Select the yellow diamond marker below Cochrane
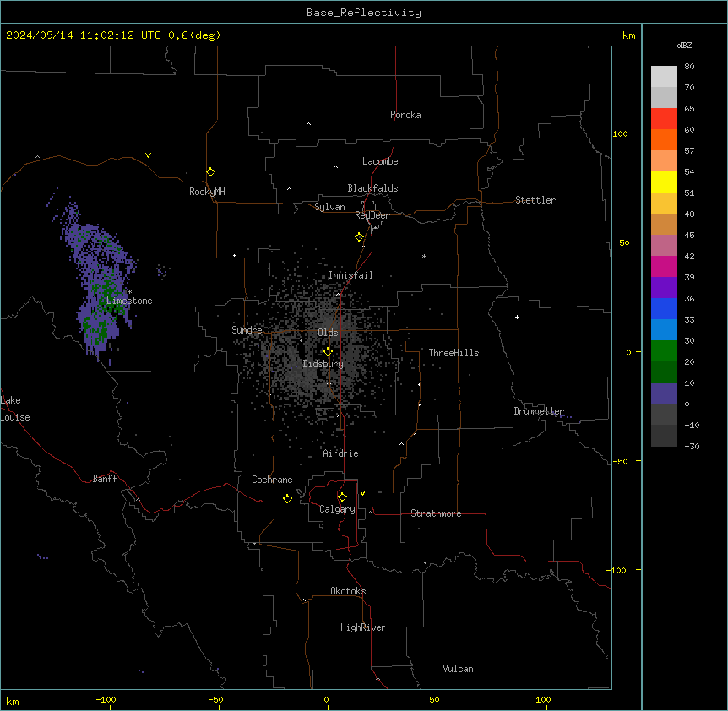The height and width of the screenshot is (711, 728). click(x=287, y=498)
